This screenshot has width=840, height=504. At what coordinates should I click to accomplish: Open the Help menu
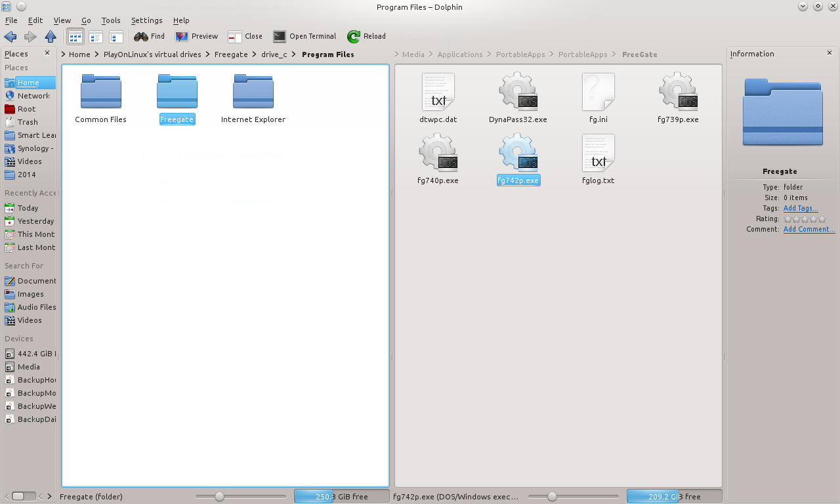181,20
